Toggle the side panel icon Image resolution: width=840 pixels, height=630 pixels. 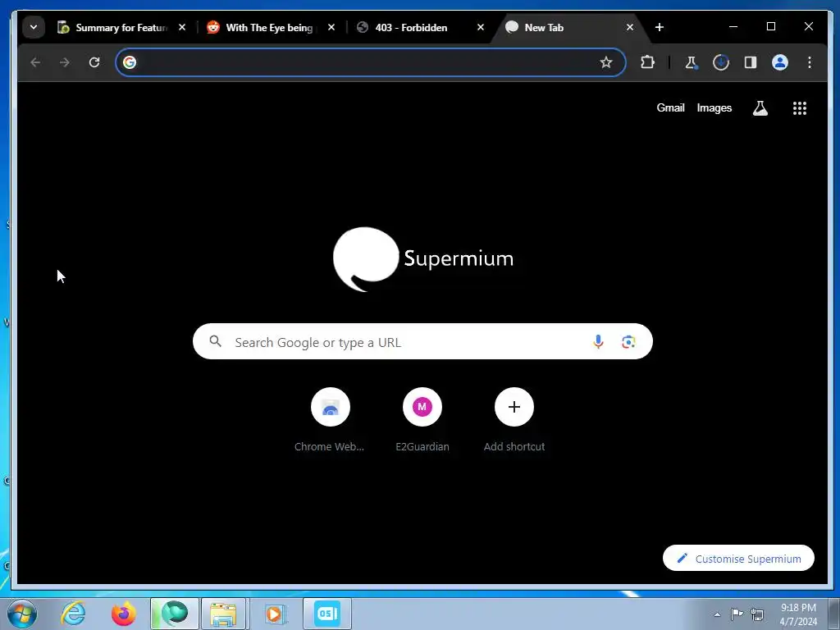click(750, 62)
